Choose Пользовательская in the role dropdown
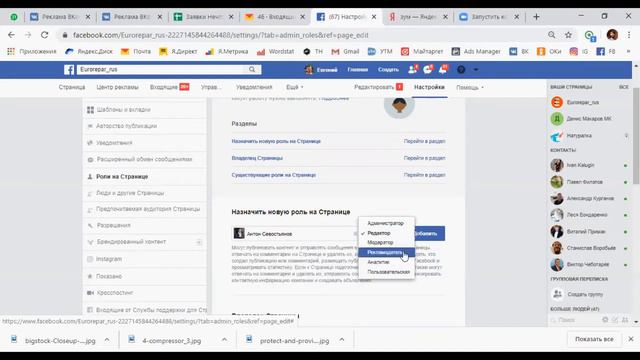The height and width of the screenshot is (360, 640). [386, 272]
